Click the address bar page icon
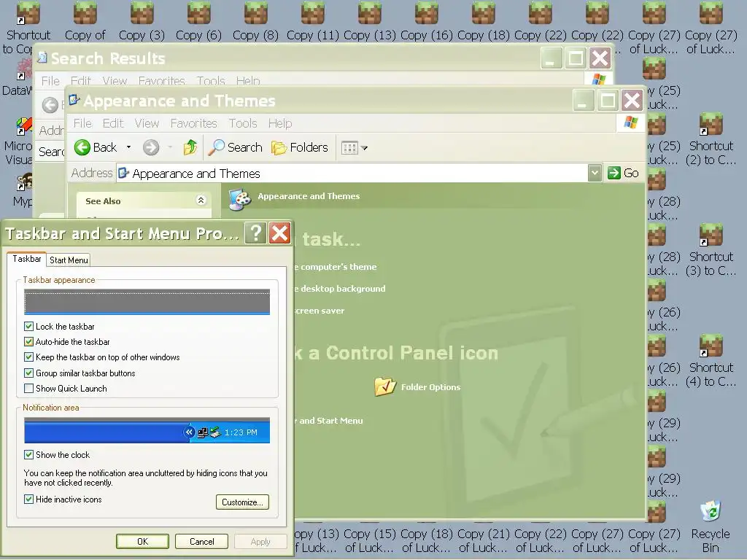The height and width of the screenshot is (560, 747). 123,173
